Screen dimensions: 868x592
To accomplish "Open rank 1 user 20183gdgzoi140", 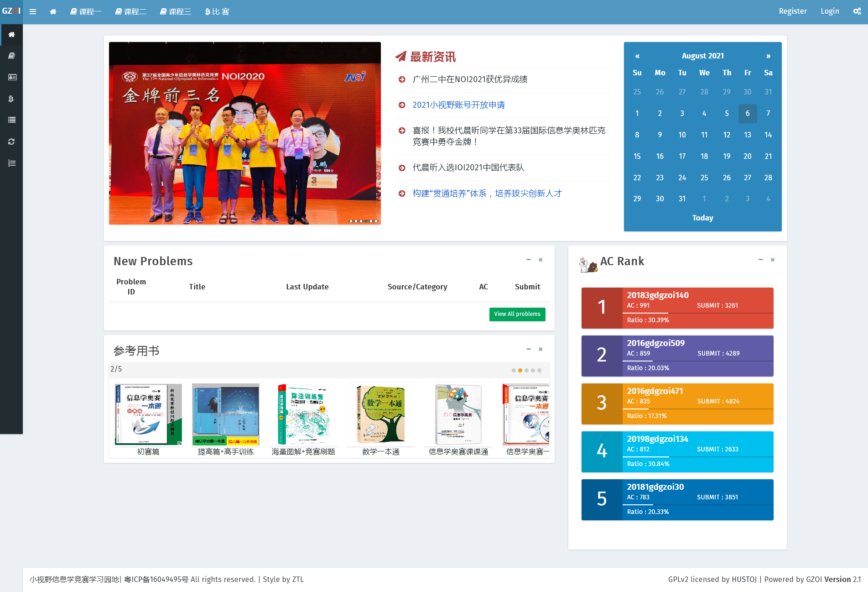I will point(658,295).
